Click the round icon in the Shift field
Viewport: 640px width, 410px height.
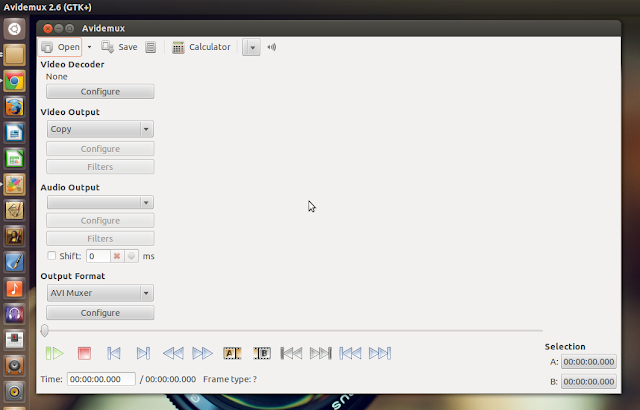point(131,256)
